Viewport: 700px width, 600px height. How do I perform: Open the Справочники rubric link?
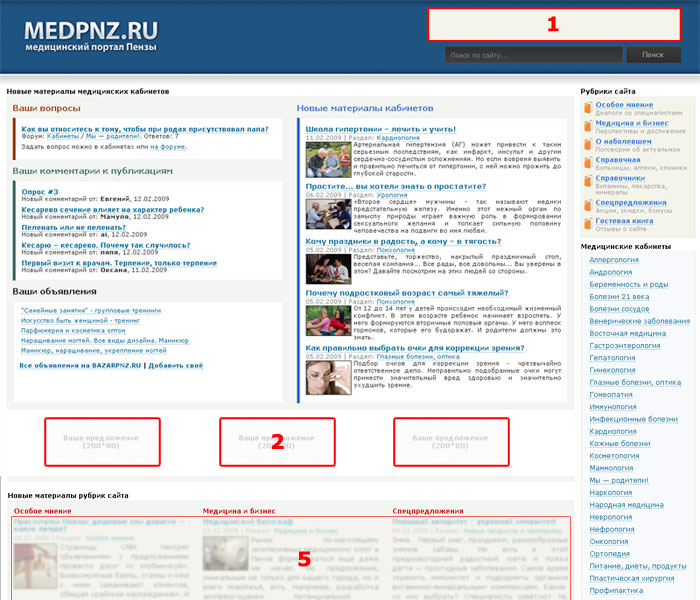tap(620, 178)
